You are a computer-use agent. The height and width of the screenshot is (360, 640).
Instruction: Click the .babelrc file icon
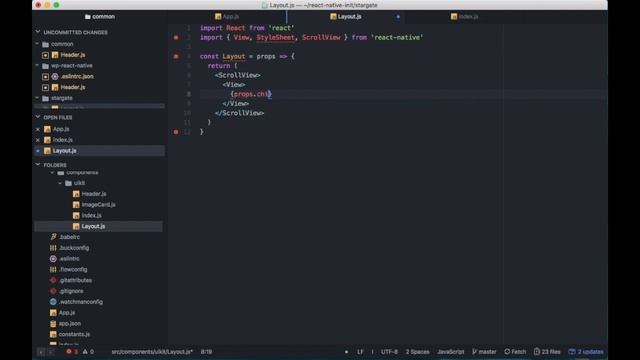point(53,237)
